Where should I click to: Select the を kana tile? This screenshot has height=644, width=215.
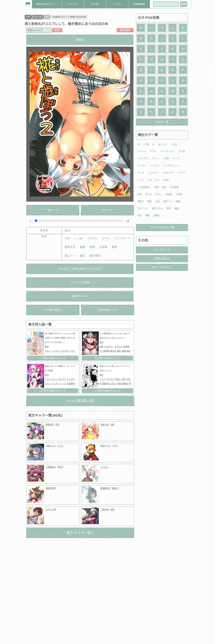[x=183, y=112]
